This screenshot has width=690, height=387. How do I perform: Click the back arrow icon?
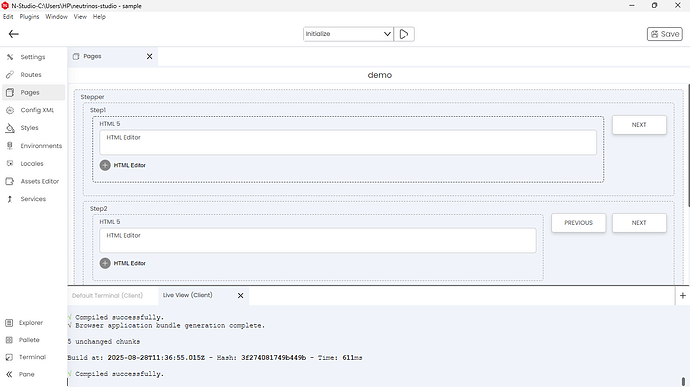point(14,34)
